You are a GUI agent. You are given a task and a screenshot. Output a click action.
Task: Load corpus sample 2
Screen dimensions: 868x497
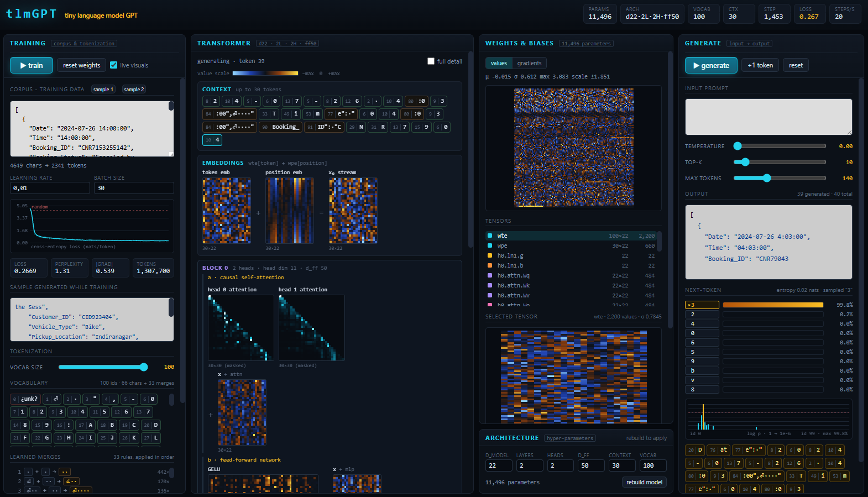134,90
